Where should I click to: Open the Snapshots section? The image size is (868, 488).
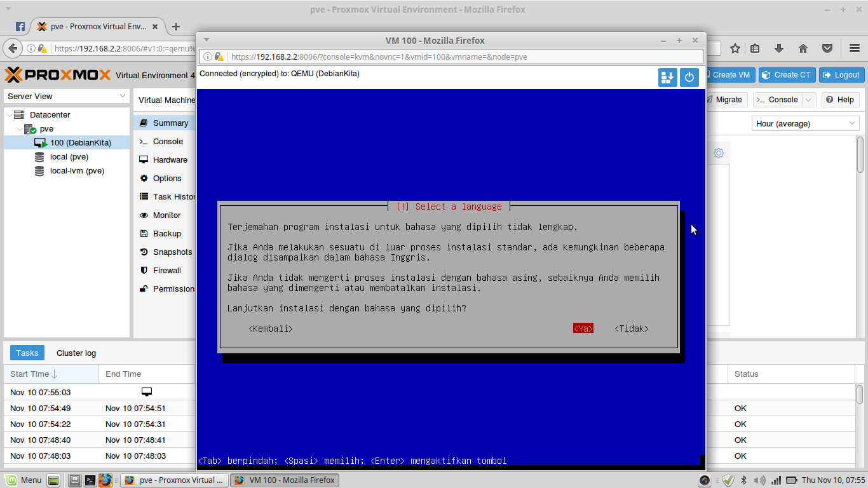165,252
